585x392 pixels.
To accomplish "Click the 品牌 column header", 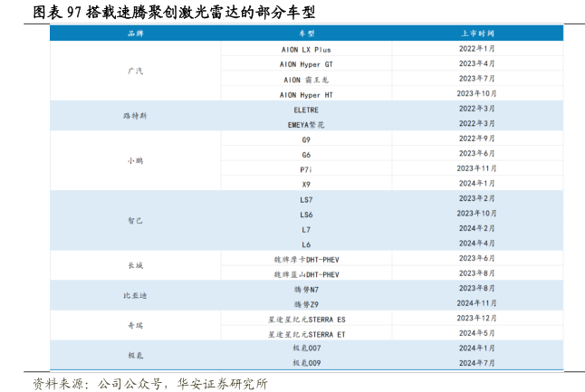I will coord(135,33).
